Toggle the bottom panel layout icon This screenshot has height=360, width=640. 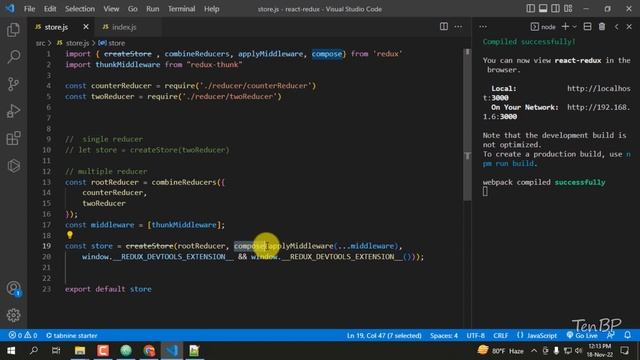(543, 9)
